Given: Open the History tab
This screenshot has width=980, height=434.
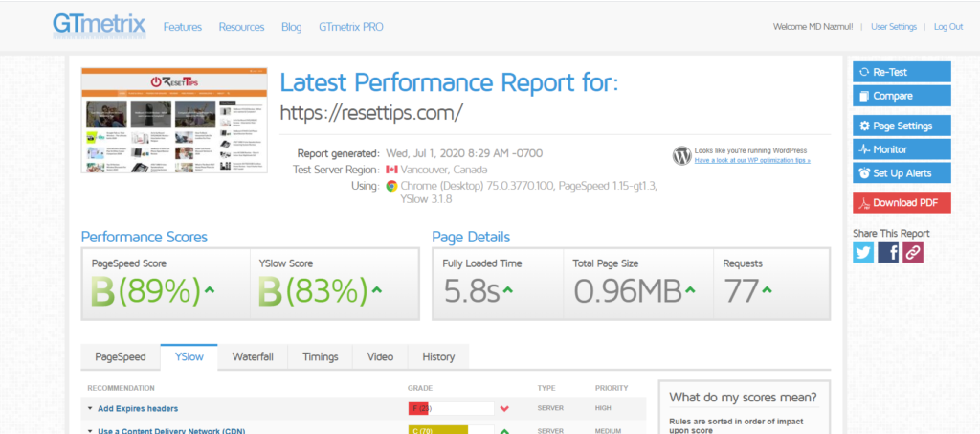Looking at the screenshot, I should pos(438,357).
